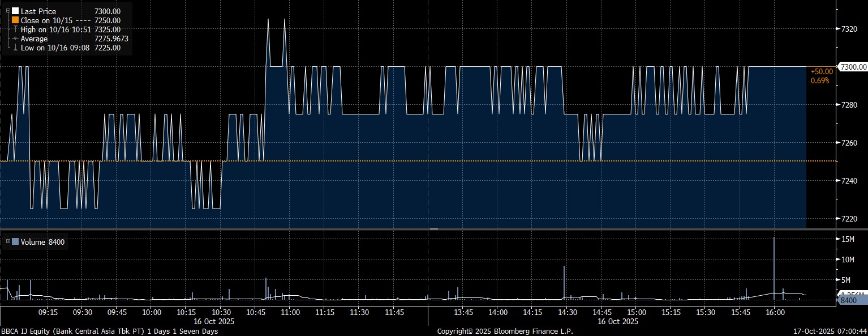Click the orange Close on 10/15 swatch

coord(15,20)
